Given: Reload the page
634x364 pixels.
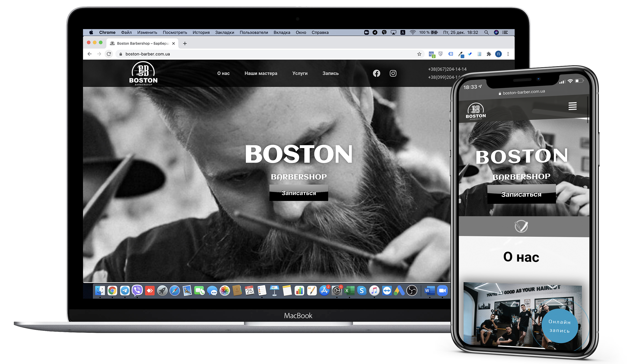Looking at the screenshot, I should [109, 54].
